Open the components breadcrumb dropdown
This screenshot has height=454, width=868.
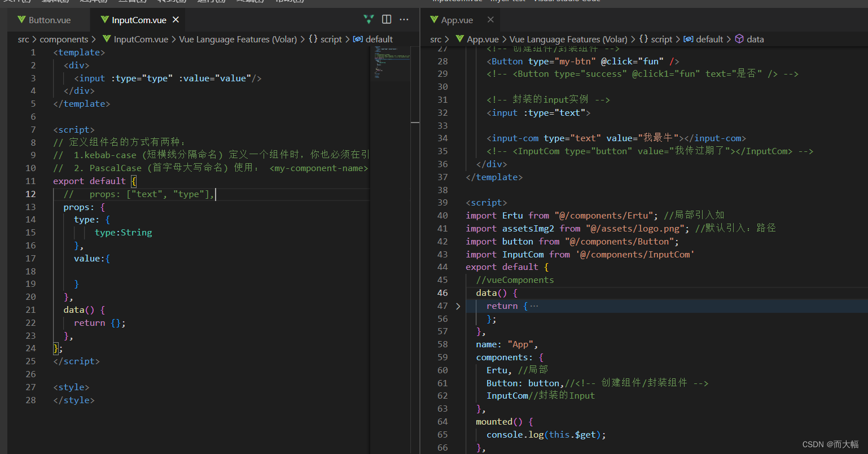tap(66, 39)
